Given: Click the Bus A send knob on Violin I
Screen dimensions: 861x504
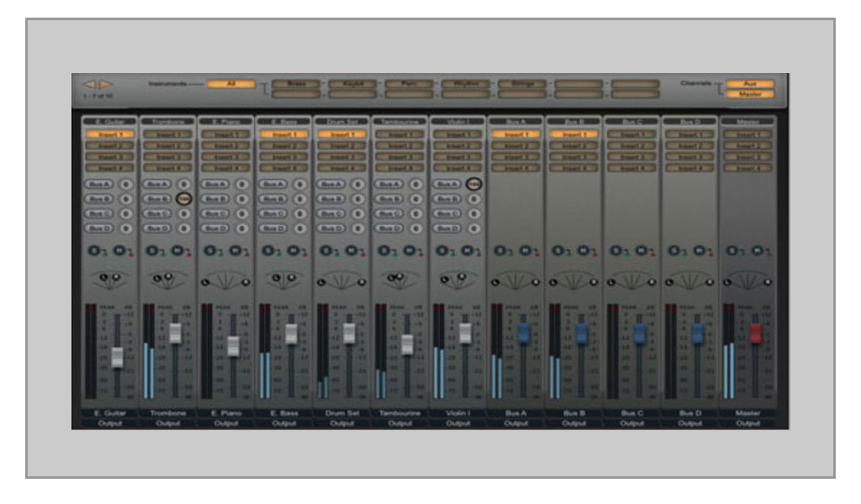Looking at the screenshot, I should click(x=474, y=184).
